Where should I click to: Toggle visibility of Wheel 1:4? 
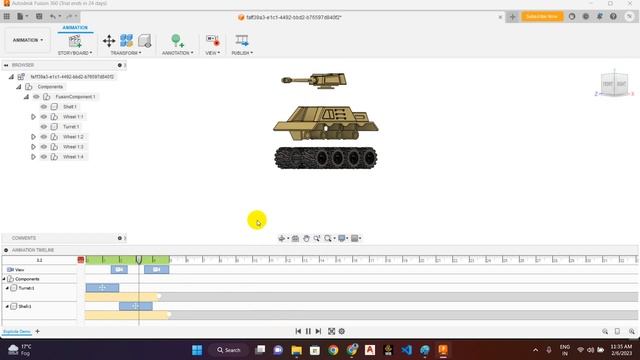pyautogui.click(x=44, y=157)
